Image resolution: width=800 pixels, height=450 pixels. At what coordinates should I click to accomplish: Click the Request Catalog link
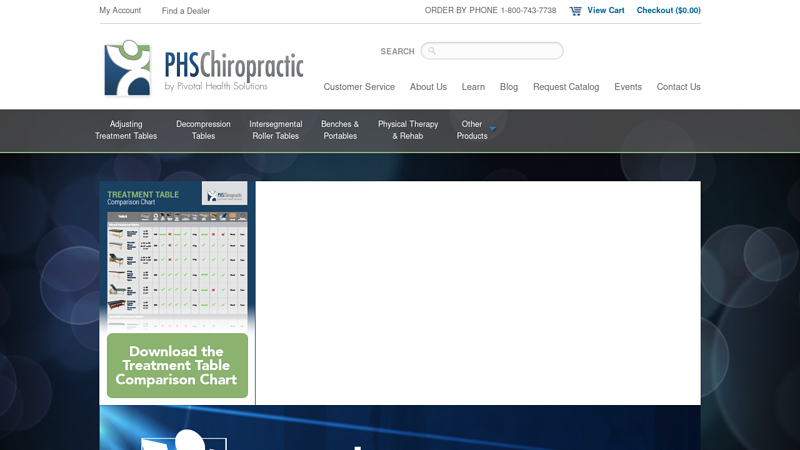(566, 87)
